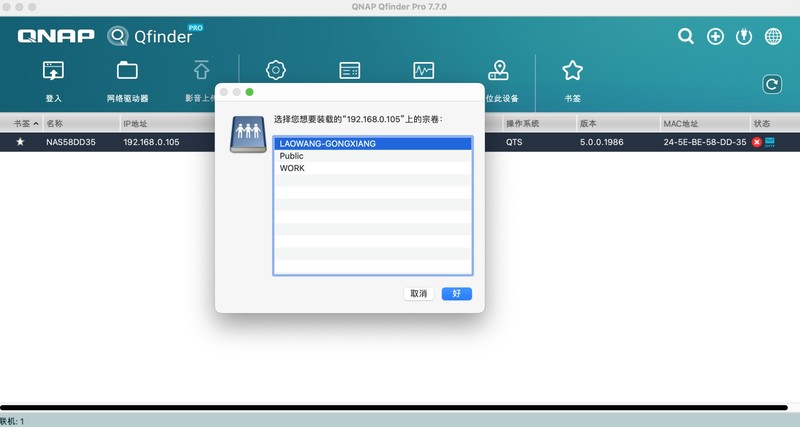Click the 192.168.0.105 IP address cell
This screenshot has width=800, height=427.
coord(152,142)
